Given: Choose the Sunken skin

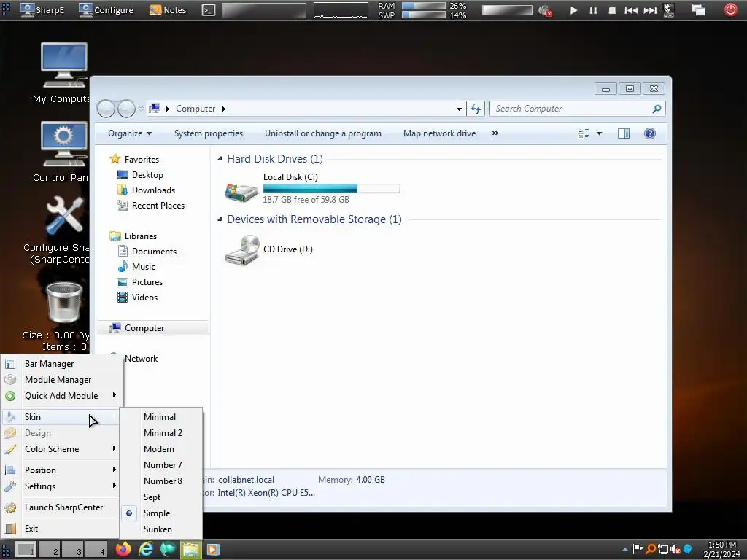Looking at the screenshot, I should (x=161, y=529).
